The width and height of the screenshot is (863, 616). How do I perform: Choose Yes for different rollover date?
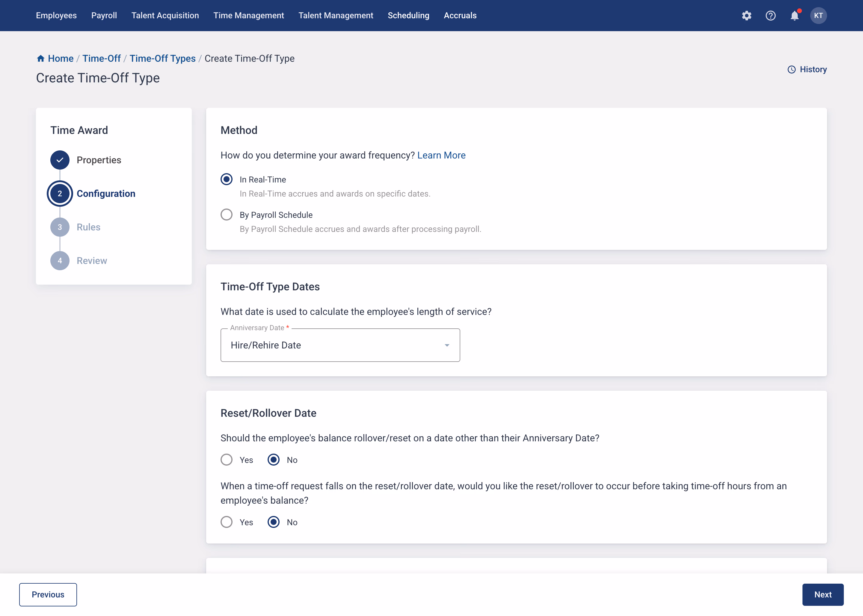tap(227, 460)
